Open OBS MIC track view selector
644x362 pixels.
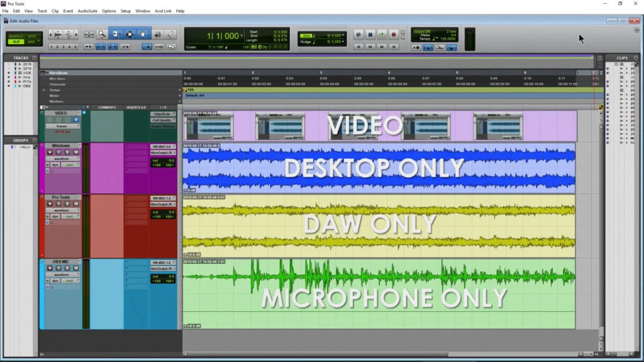[x=64, y=275]
